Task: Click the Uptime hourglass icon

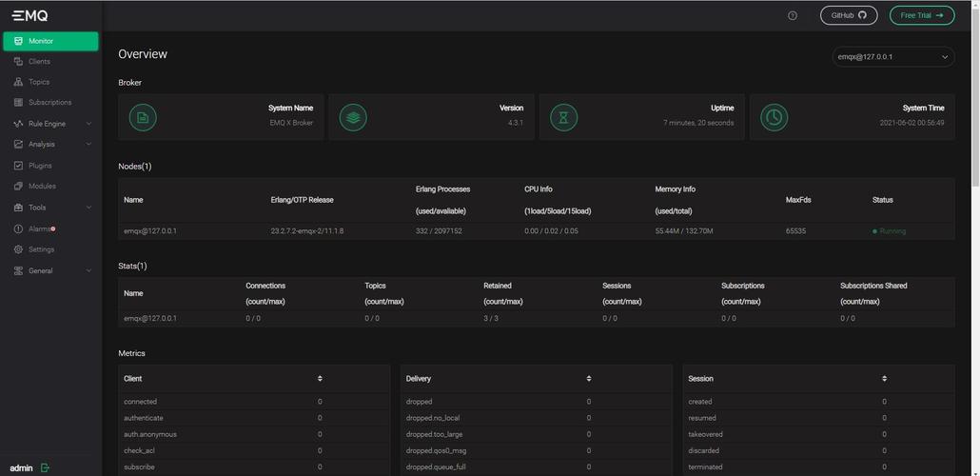Action: (x=564, y=118)
